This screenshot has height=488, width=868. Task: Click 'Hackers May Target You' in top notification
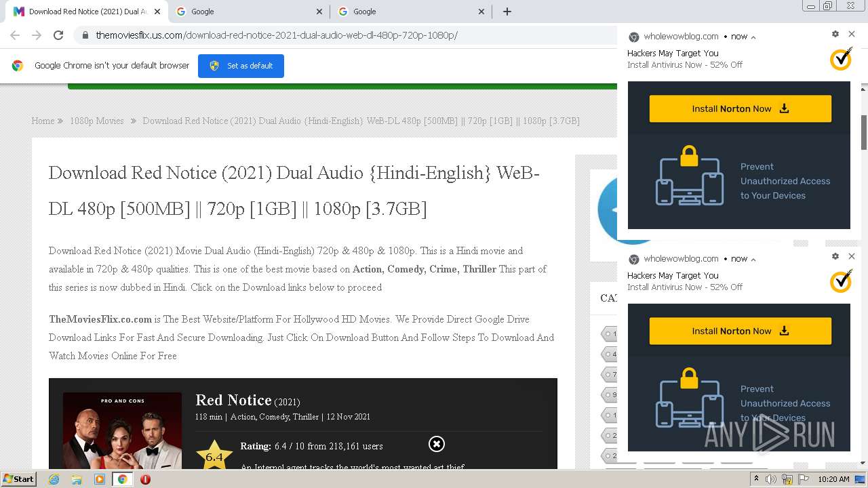(x=673, y=53)
